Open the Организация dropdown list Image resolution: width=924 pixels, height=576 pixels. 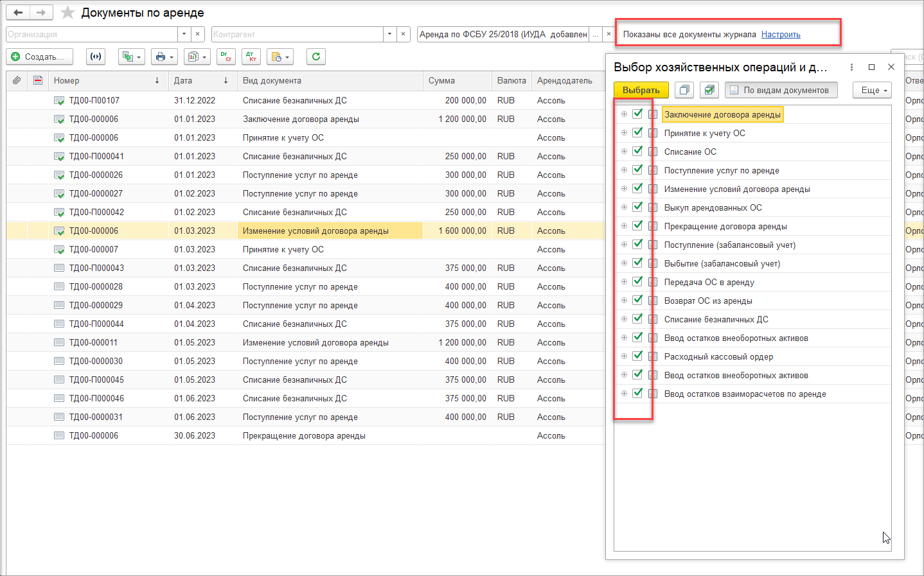pos(184,34)
